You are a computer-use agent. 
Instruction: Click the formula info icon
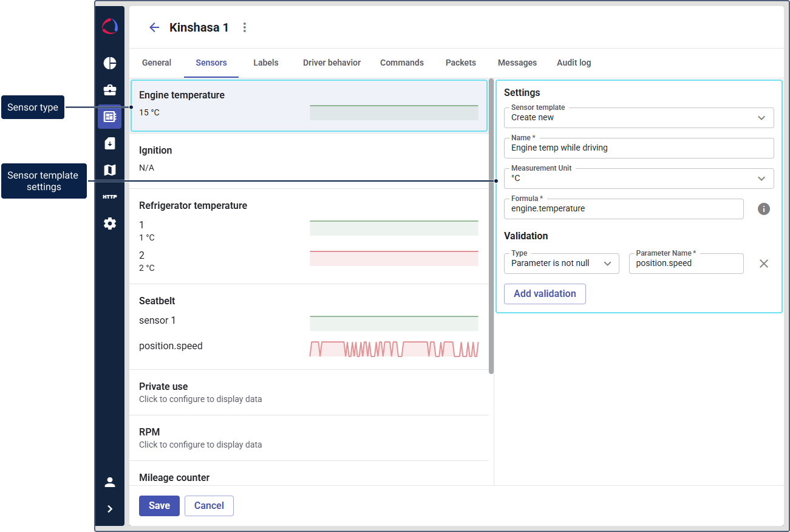[x=764, y=209]
